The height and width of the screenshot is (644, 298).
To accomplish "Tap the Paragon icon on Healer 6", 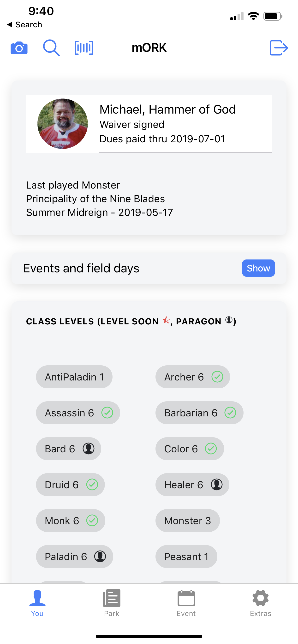I will [x=217, y=484].
